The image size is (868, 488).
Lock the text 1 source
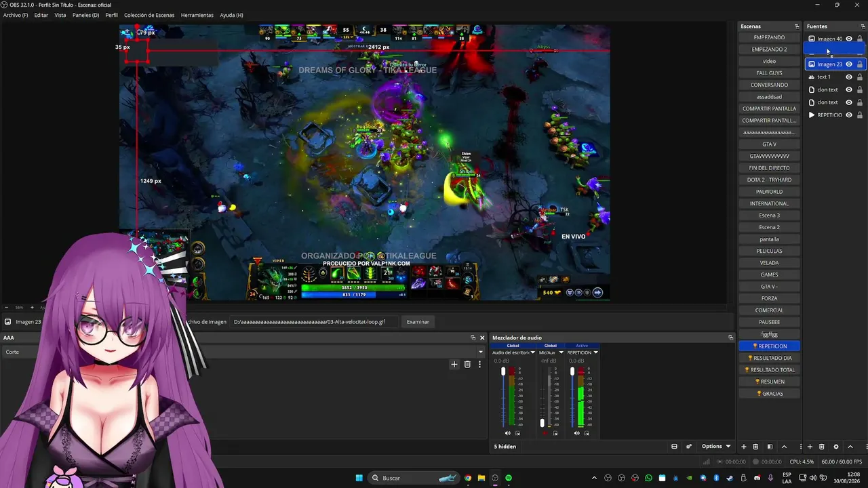coord(860,77)
